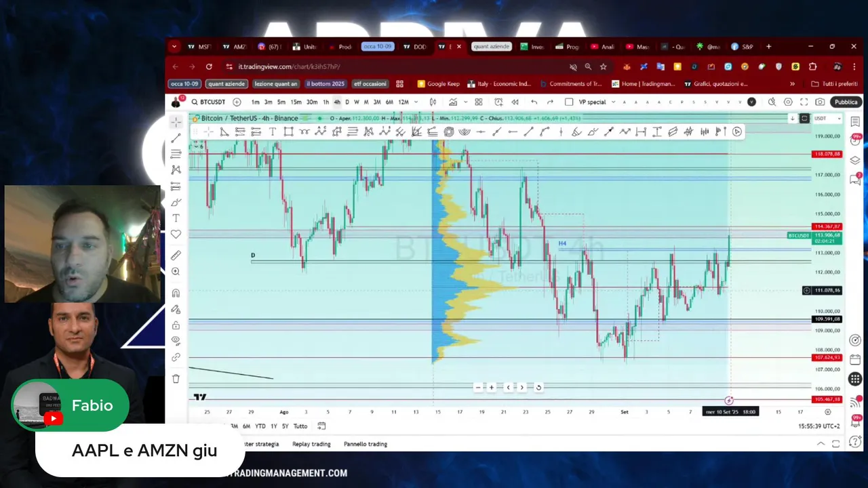The image size is (868, 488).
Task: Select the rectangle tool in floating toolbar
Action: (288, 131)
